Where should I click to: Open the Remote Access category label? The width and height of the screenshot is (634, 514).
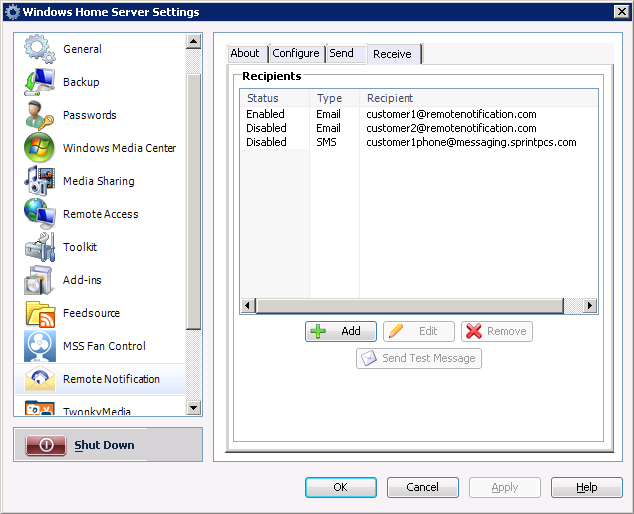[x=101, y=214]
